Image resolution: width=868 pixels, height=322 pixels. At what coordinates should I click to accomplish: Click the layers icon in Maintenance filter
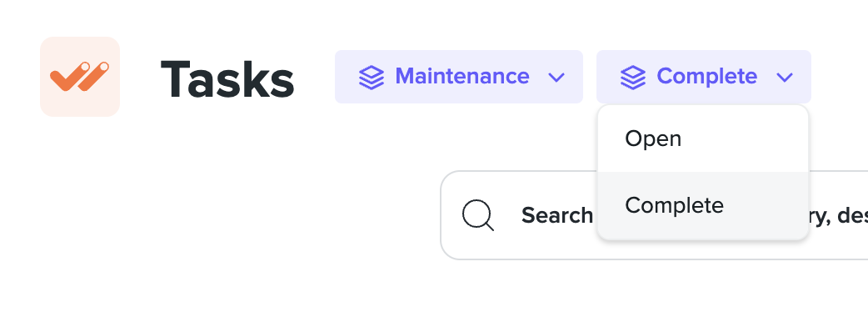[372, 77]
